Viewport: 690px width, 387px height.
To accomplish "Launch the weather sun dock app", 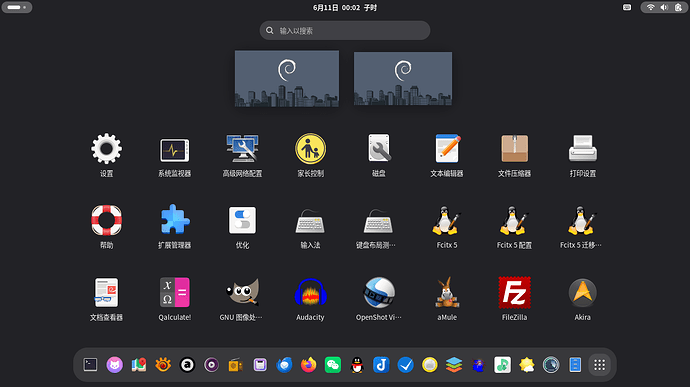I will (527, 365).
